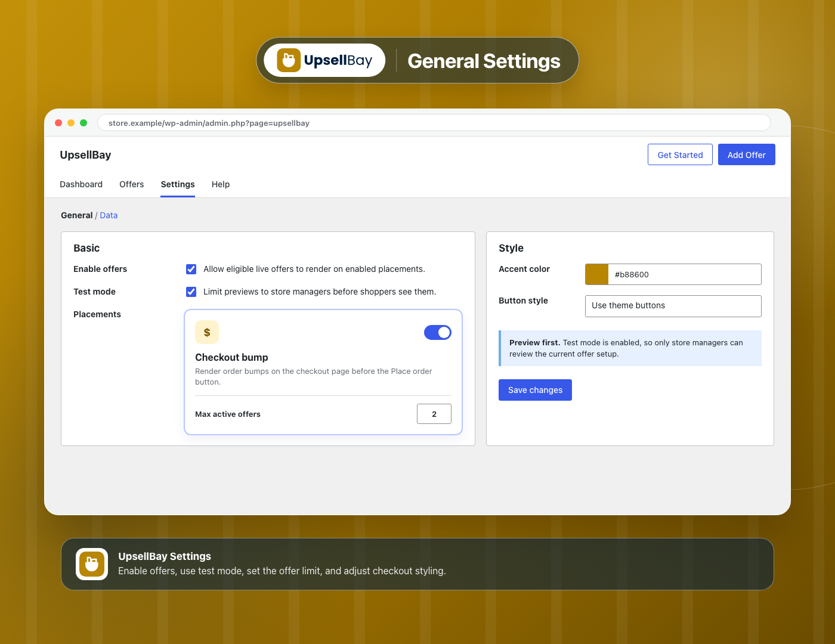Click the Basic section heading

click(x=86, y=248)
